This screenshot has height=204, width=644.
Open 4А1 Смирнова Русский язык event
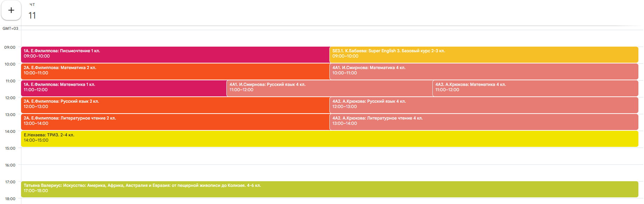click(x=329, y=88)
